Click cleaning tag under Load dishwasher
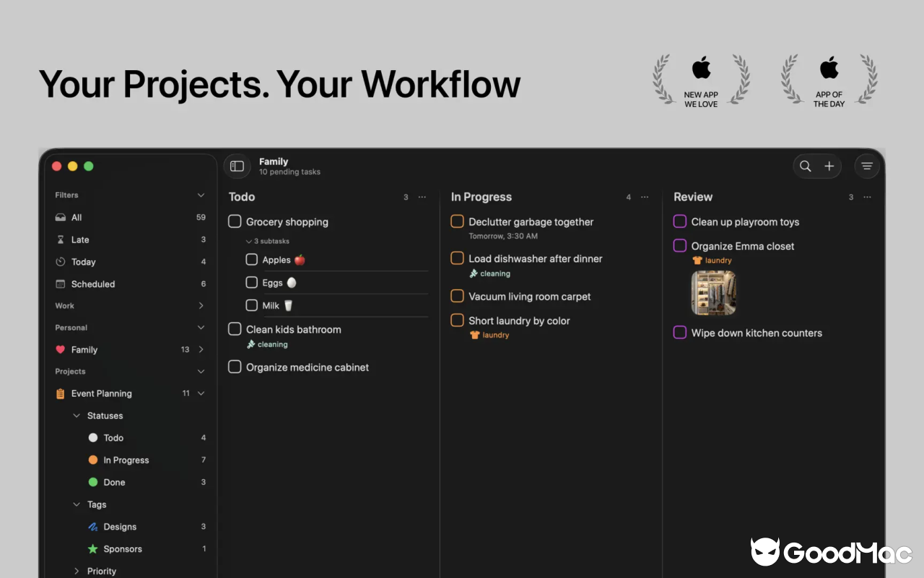 (489, 274)
